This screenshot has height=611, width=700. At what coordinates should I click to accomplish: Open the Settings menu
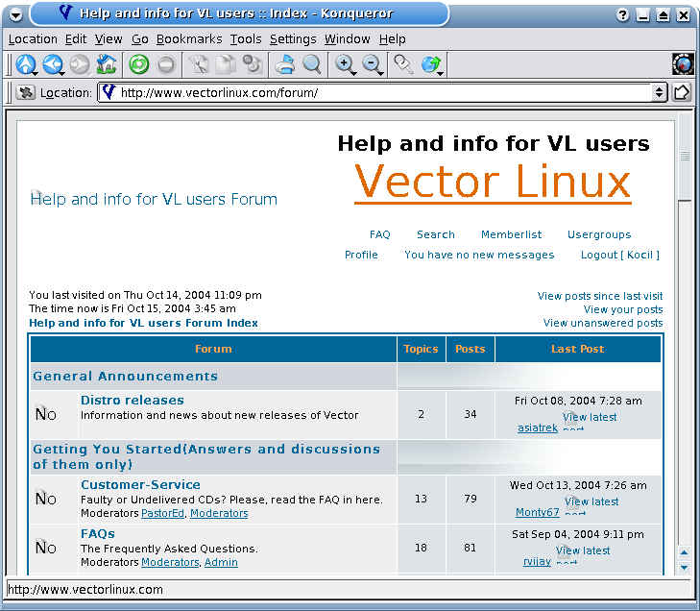pos(293,39)
